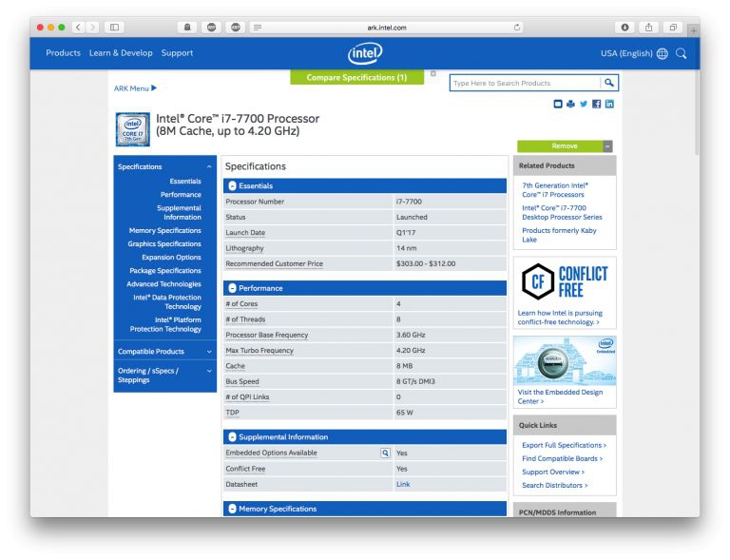The height and width of the screenshot is (560, 730).
Task: Click the lock extension icon in toolbar
Action: point(187,28)
